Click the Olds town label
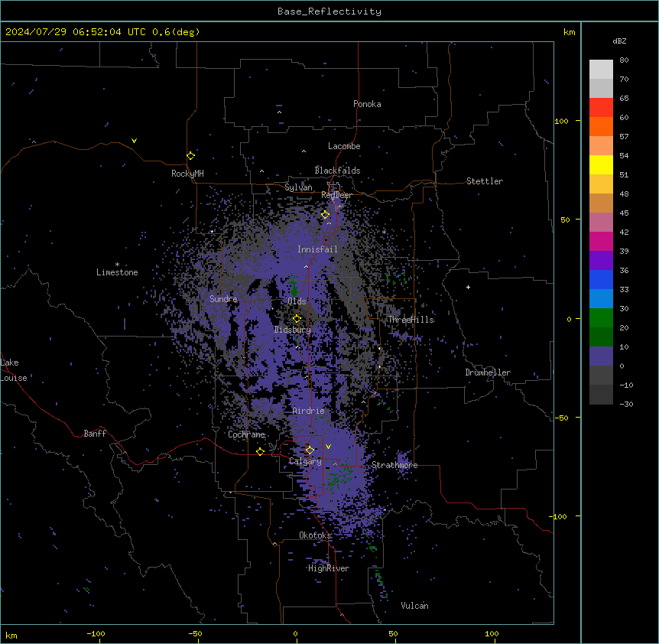The image size is (659, 644). pyautogui.click(x=297, y=301)
